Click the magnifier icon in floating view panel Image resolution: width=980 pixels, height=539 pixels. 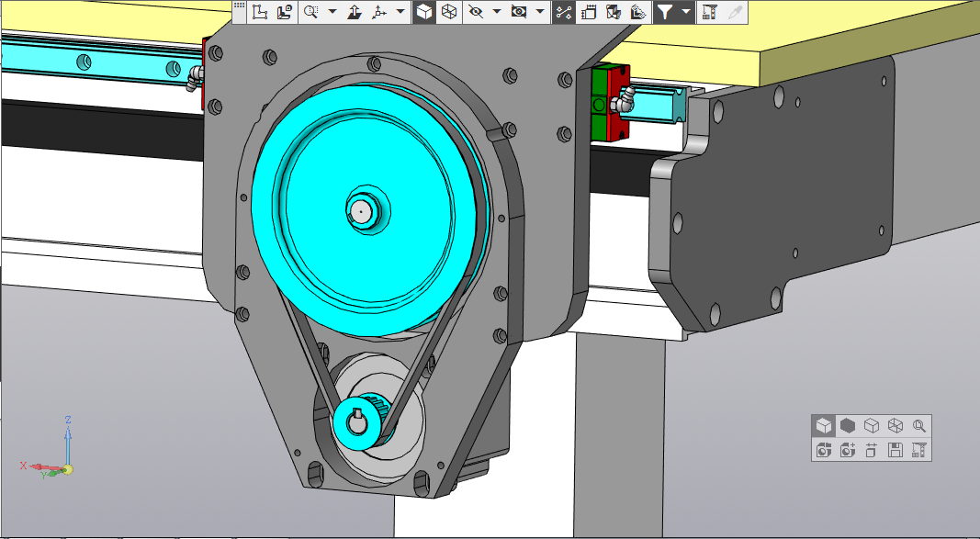[919, 426]
